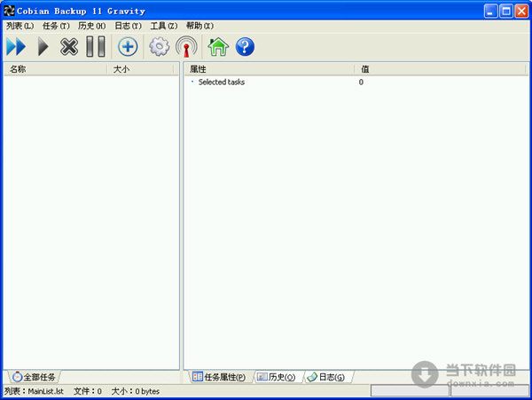This screenshot has width=532, height=400.
Task: Maximize the Cobian Backup window
Action: point(506,12)
